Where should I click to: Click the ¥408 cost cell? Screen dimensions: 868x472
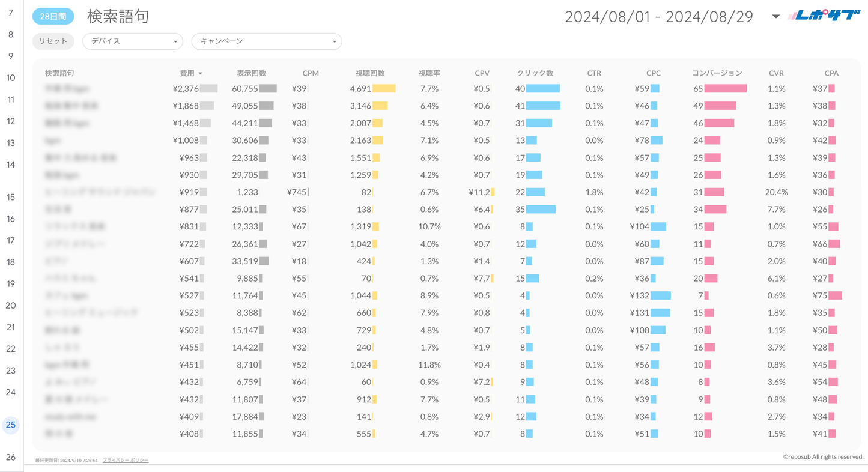click(189, 434)
